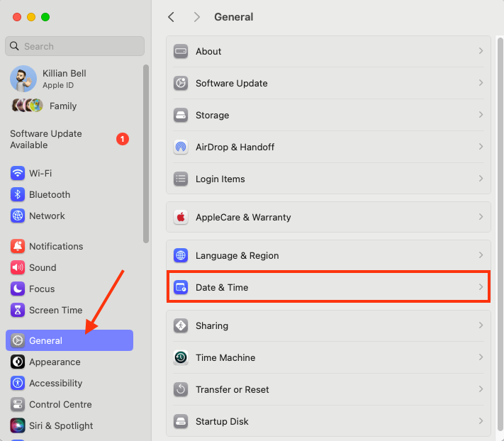Open Language & Region row chevron
Viewport: 504px width, 441px height.
(x=481, y=255)
